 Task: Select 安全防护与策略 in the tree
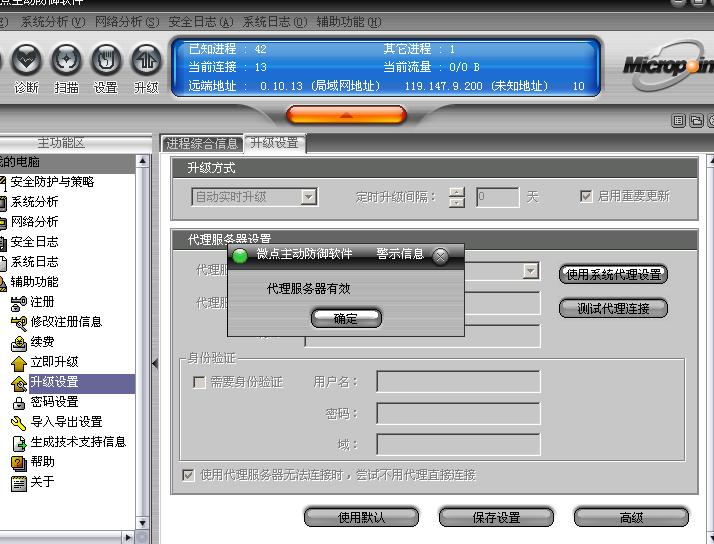(52, 182)
